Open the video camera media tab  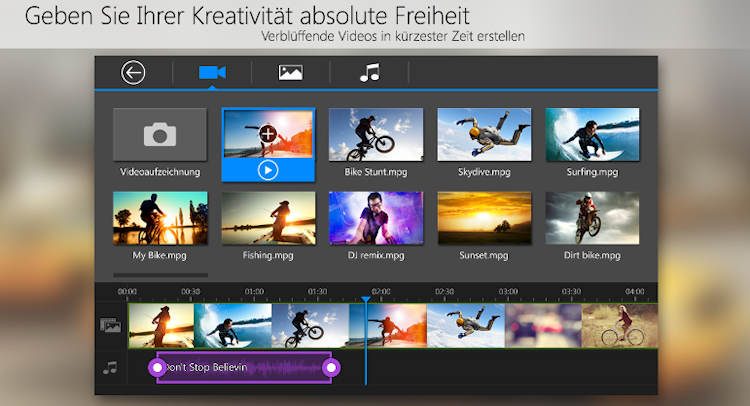212,72
